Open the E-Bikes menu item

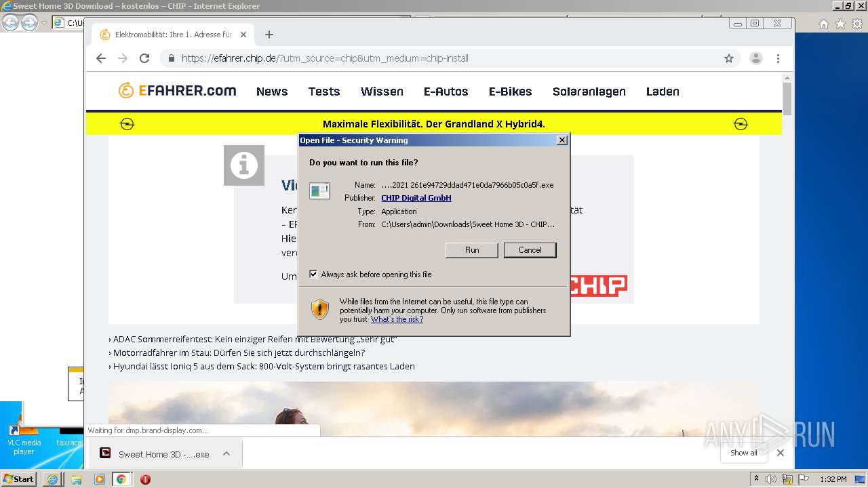tap(511, 91)
